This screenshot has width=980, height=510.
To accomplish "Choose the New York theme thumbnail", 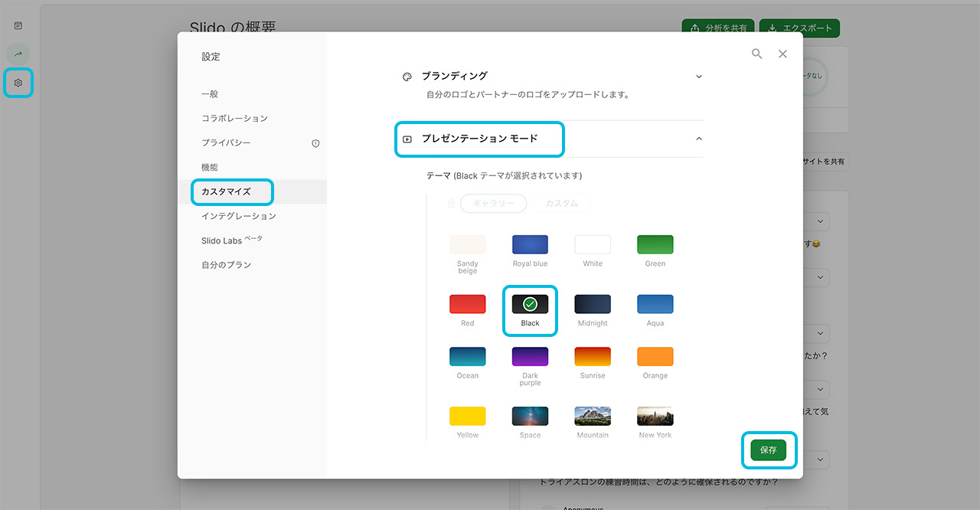I will pos(655,417).
